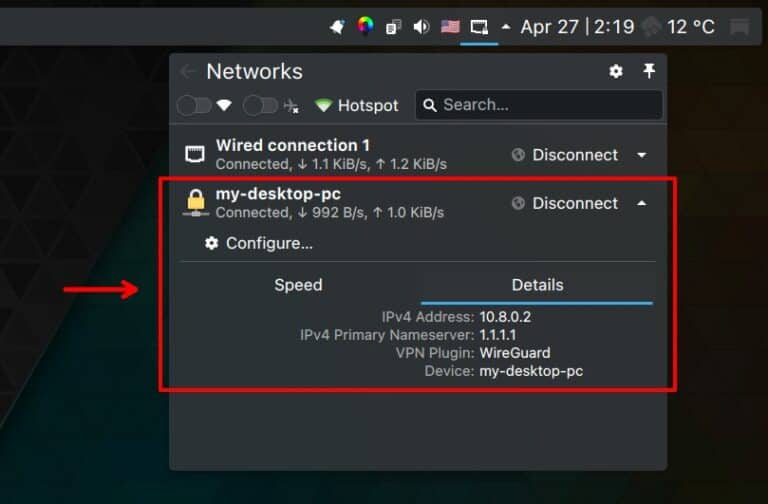Image resolution: width=768 pixels, height=504 pixels.
Task: Click Device value my-desktop-pc
Action: pos(531,371)
